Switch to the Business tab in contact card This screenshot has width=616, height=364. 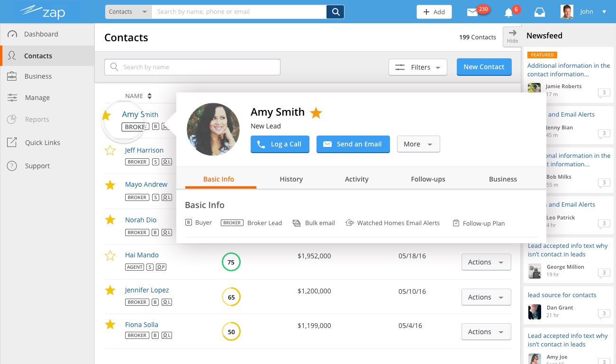(x=503, y=179)
